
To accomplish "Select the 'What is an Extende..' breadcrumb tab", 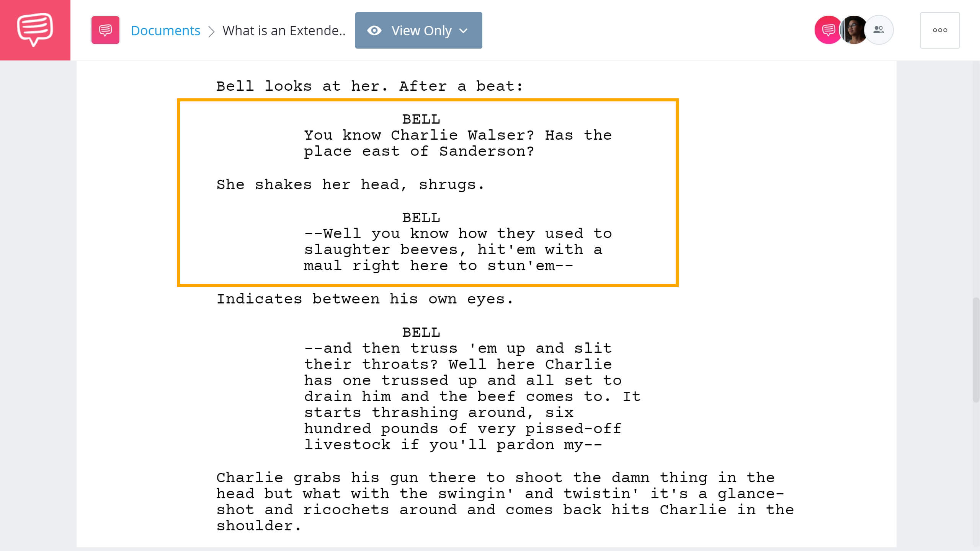I will click(284, 30).
